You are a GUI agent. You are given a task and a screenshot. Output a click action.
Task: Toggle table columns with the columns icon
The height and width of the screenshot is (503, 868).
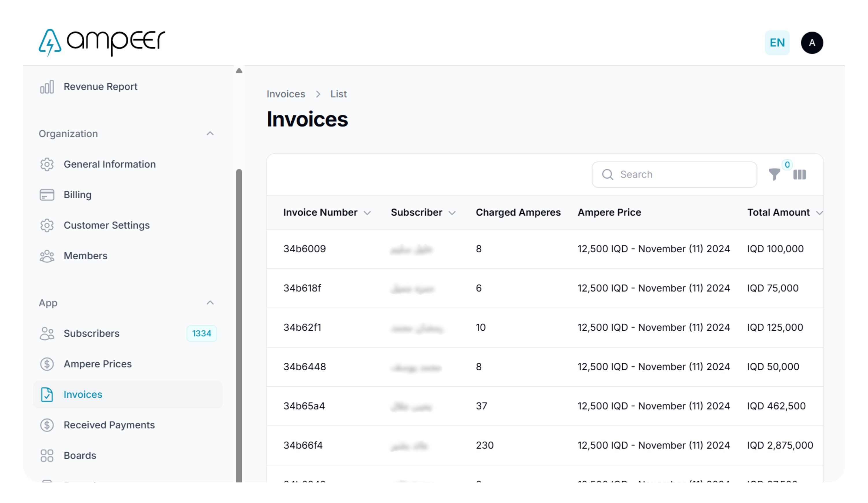pos(800,175)
